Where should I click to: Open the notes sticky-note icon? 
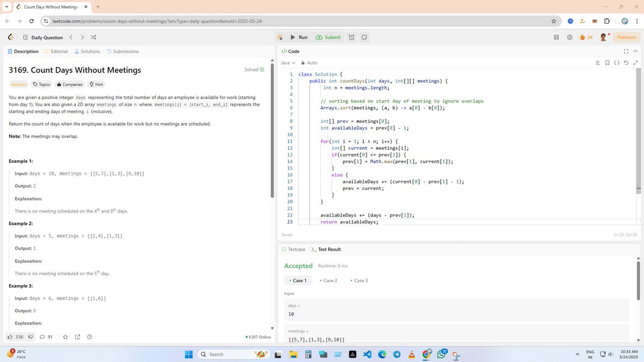(364, 38)
